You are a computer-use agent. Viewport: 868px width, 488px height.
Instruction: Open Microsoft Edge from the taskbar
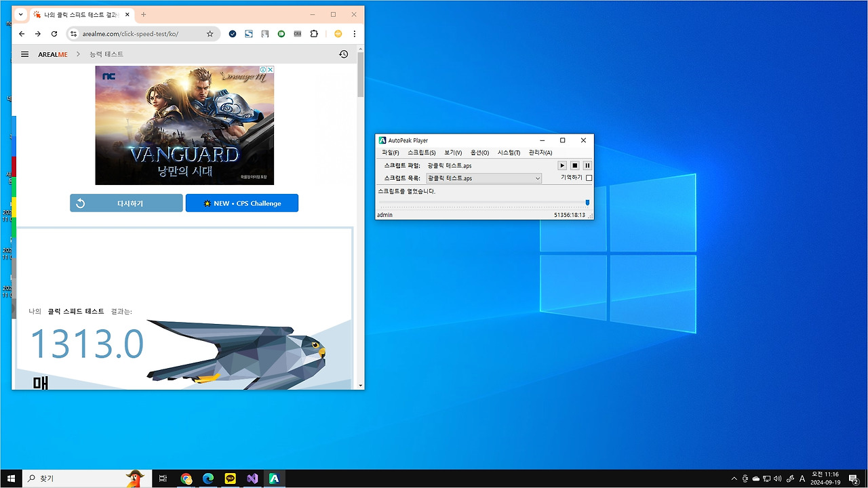click(x=208, y=479)
